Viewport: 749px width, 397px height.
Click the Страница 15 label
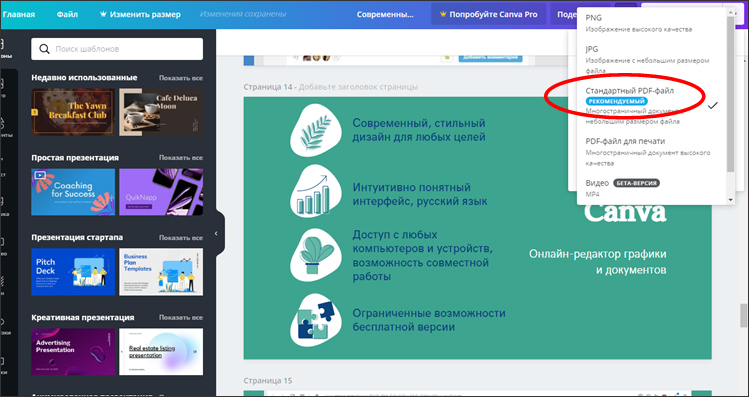[x=268, y=381]
